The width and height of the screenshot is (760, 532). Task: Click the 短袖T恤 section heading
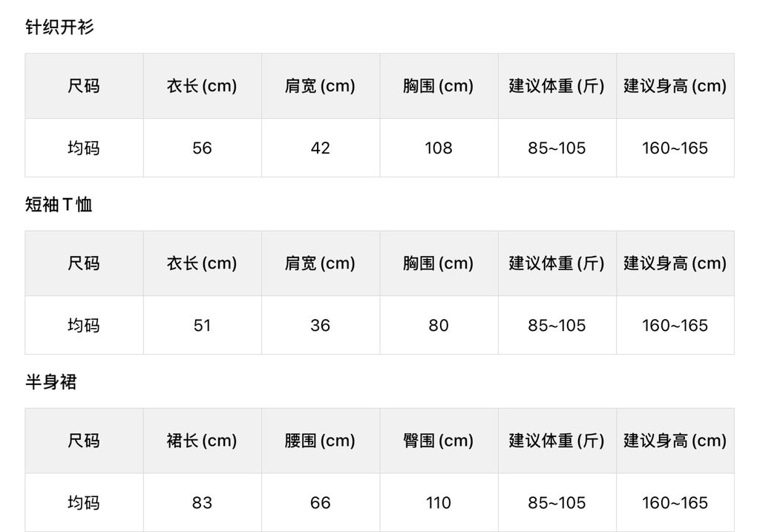[x=59, y=205]
